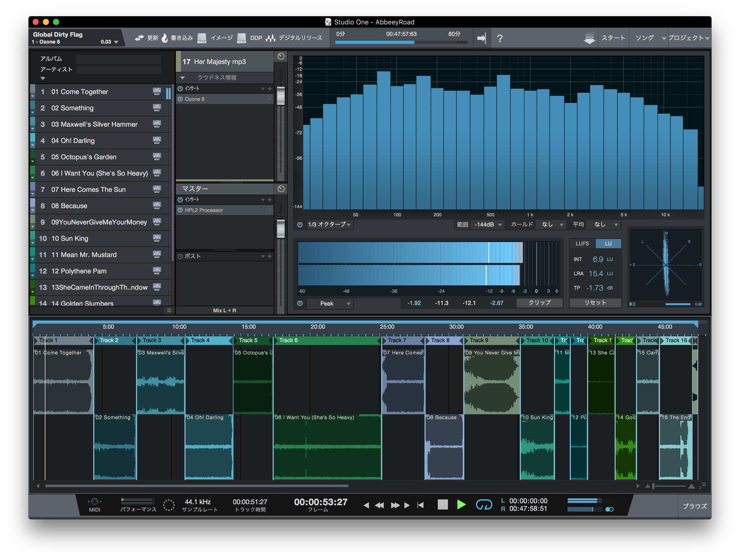Open Start page icon with down arrow
The width and height of the screenshot is (740, 560).
[x=589, y=38]
